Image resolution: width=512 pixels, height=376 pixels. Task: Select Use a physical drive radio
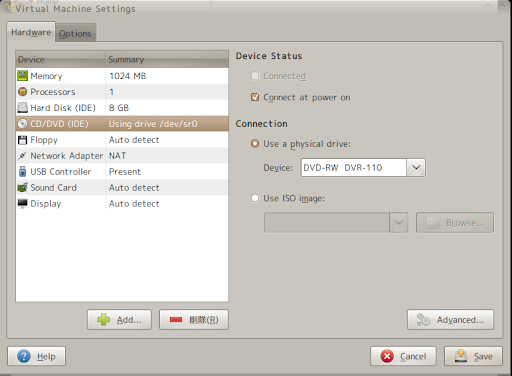point(255,144)
